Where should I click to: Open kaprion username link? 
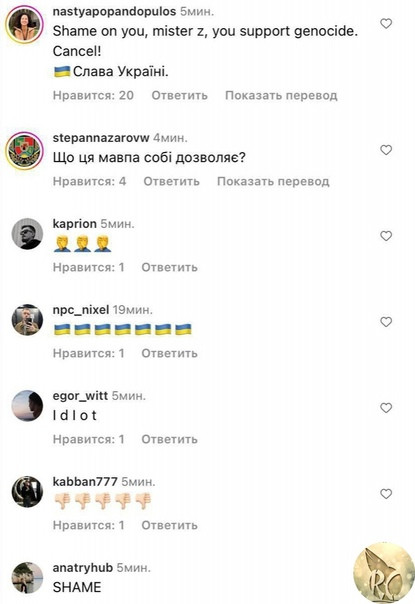[x=75, y=223]
